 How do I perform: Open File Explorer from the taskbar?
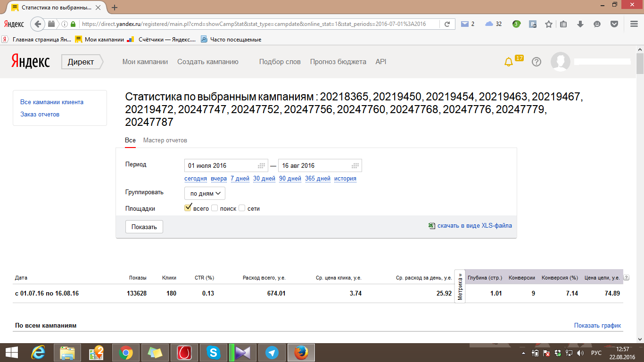point(67,353)
